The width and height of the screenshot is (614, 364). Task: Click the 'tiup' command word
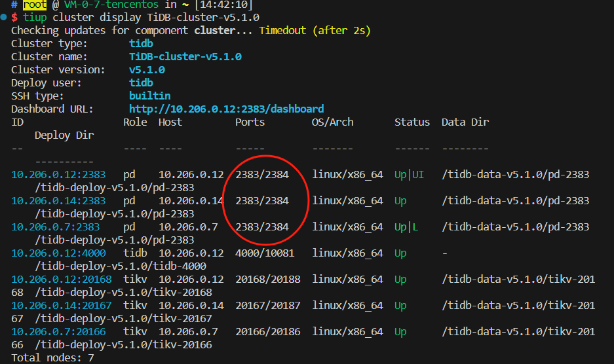[35, 17]
